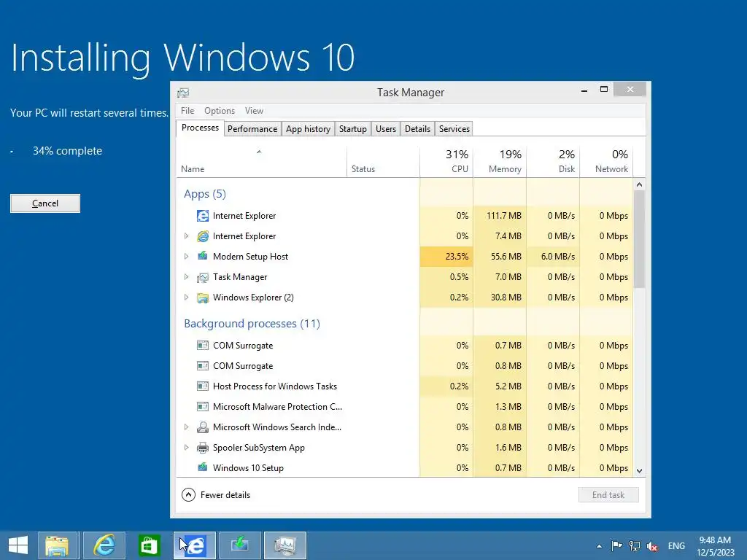Viewport: 747px width, 560px height.
Task: Expand the Spooler SubSystem App group
Action: click(x=186, y=448)
